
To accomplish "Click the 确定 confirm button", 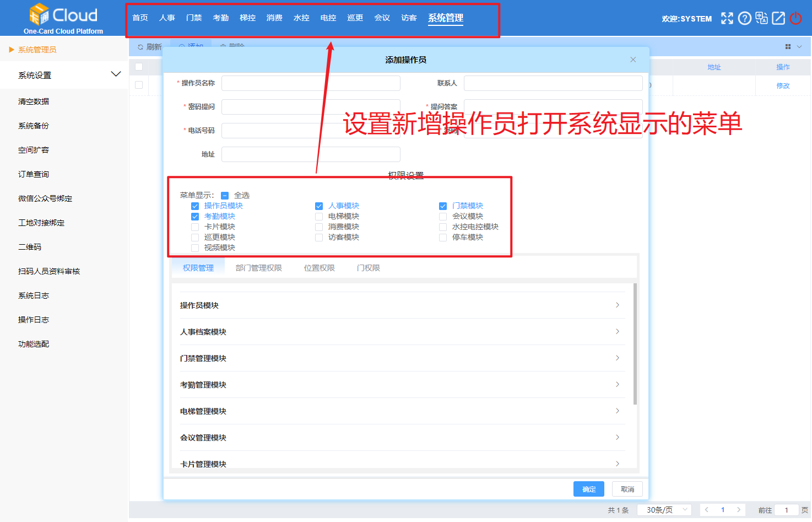I will (588, 489).
